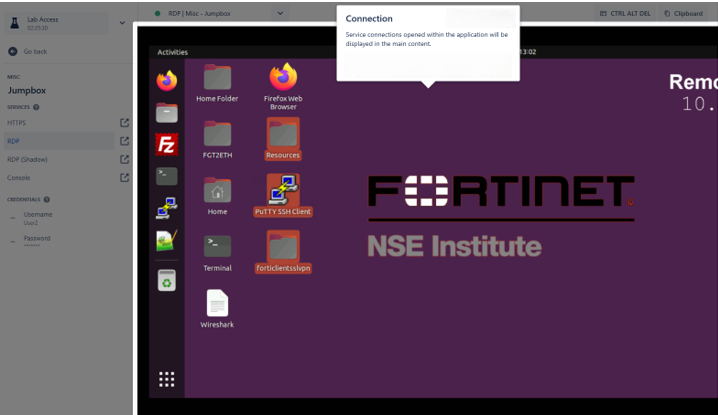The height and width of the screenshot is (415, 718).
Task: Open the Terminal desktop shortcut
Action: point(217,253)
